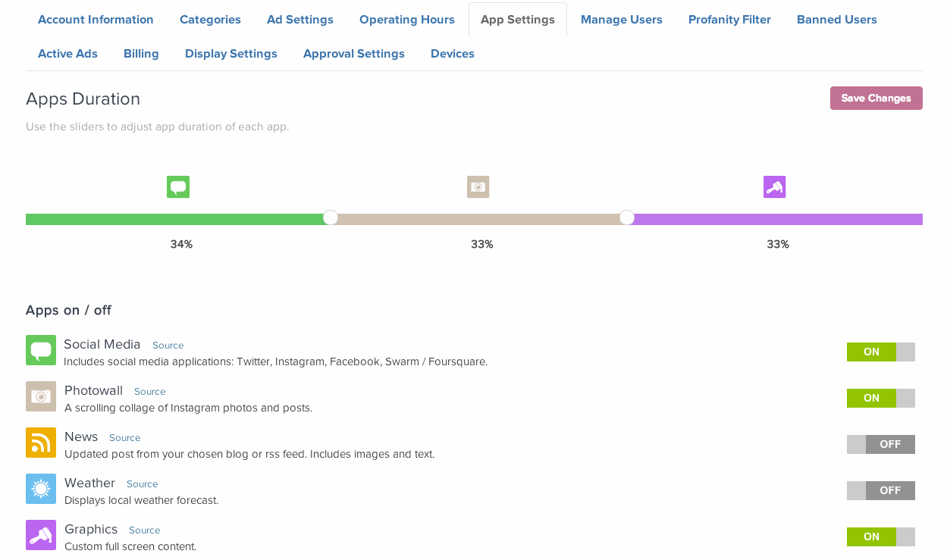Switch to the Banned Users tab
Screen dimensions: 947x560
click(836, 19)
